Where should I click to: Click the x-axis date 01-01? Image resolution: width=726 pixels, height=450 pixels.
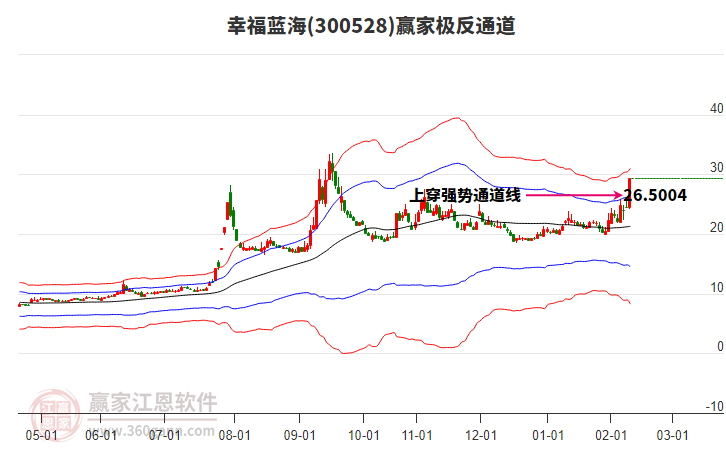click(548, 436)
